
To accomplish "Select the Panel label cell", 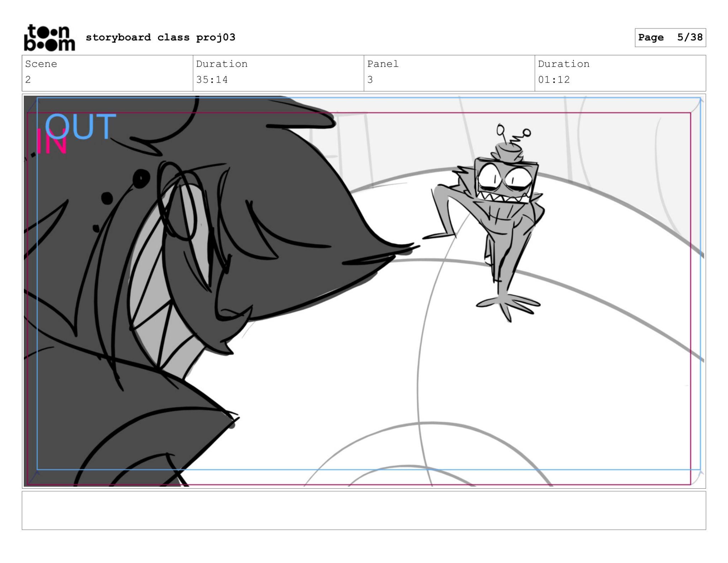I will click(x=383, y=64).
